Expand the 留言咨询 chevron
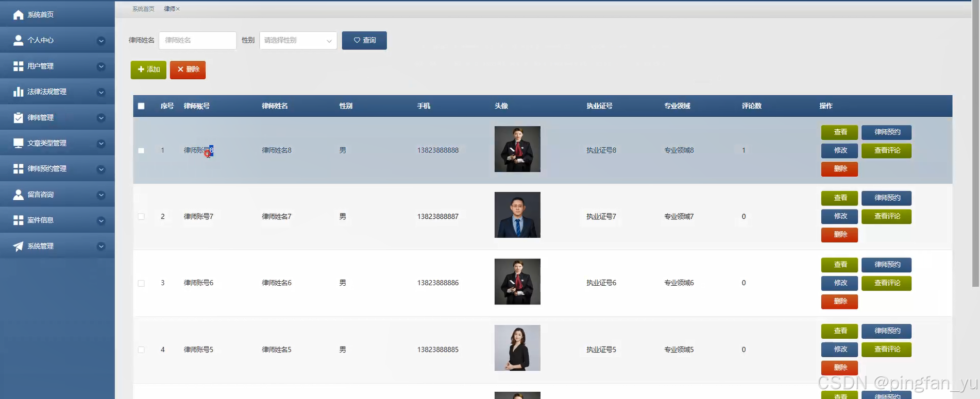This screenshot has width=980, height=399. 101,195
